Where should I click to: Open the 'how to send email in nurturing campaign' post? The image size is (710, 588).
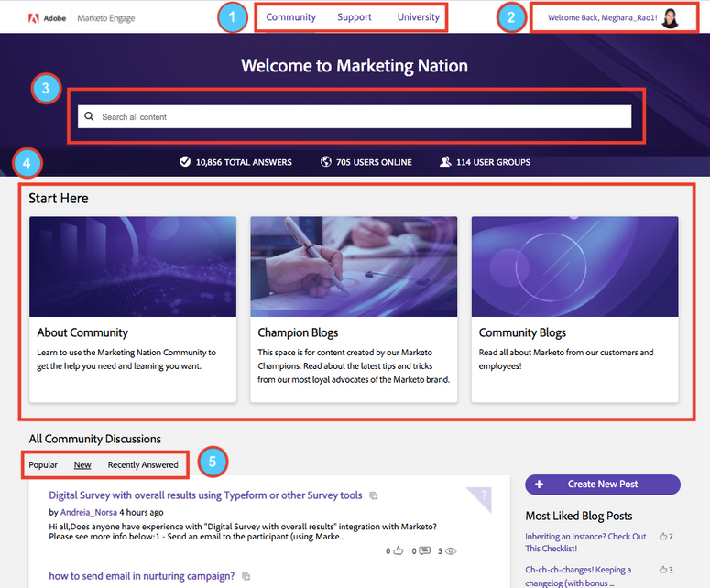click(x=141, y=576)
